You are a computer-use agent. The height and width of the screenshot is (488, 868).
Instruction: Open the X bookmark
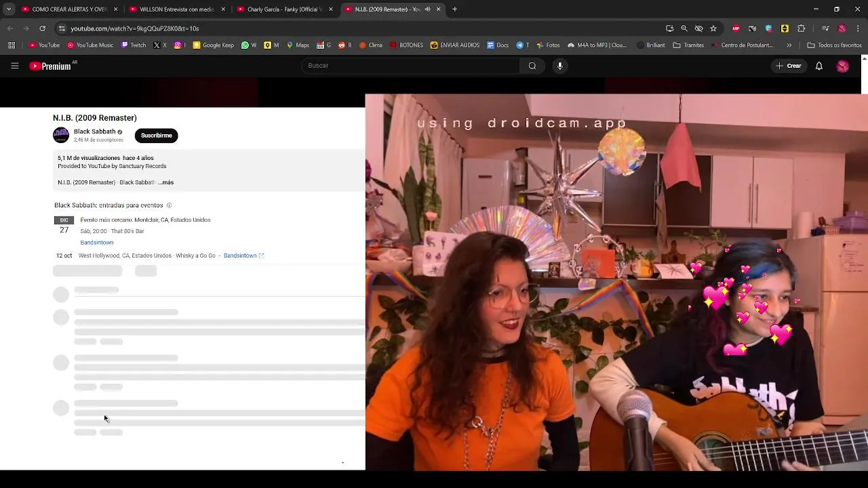pyautogui.click(x=160, y=45)
